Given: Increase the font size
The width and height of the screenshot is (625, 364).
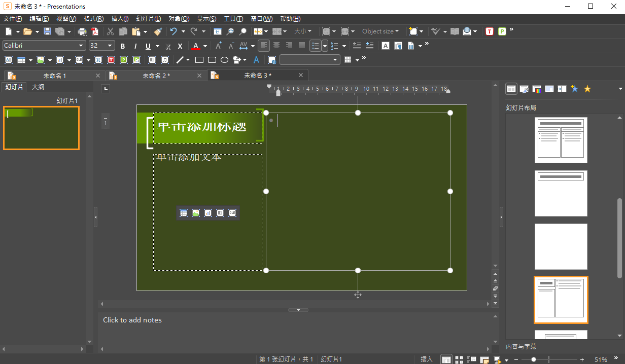Looking at the screenshot, I should (x=219, y=46).
